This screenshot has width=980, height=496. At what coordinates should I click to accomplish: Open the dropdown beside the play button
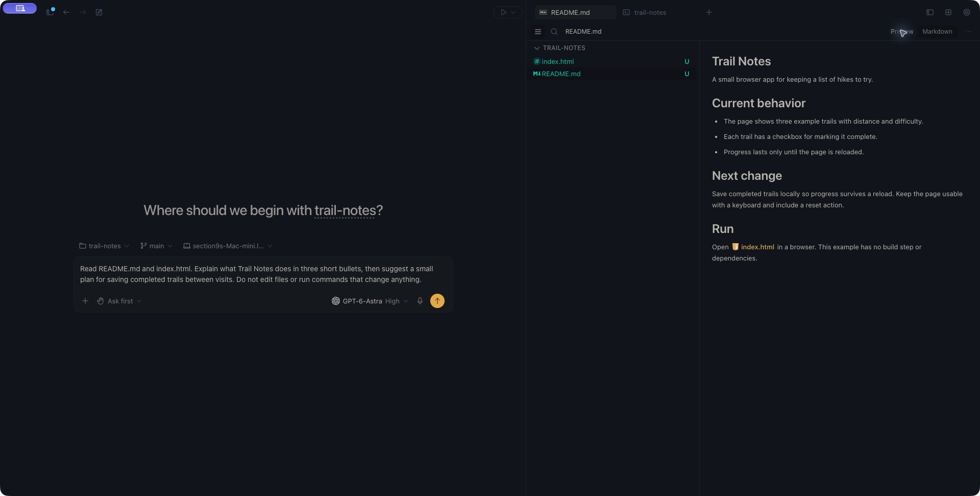[x=513, y=12]
